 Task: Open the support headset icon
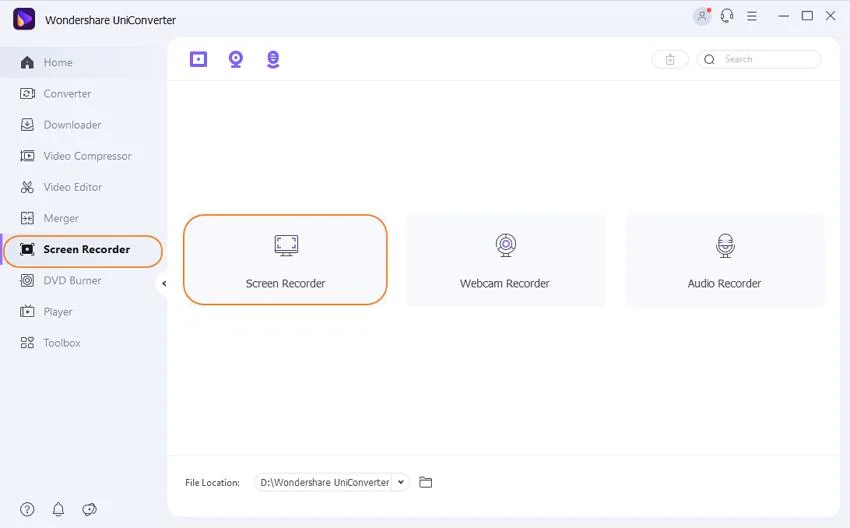(x=727, y=16)
